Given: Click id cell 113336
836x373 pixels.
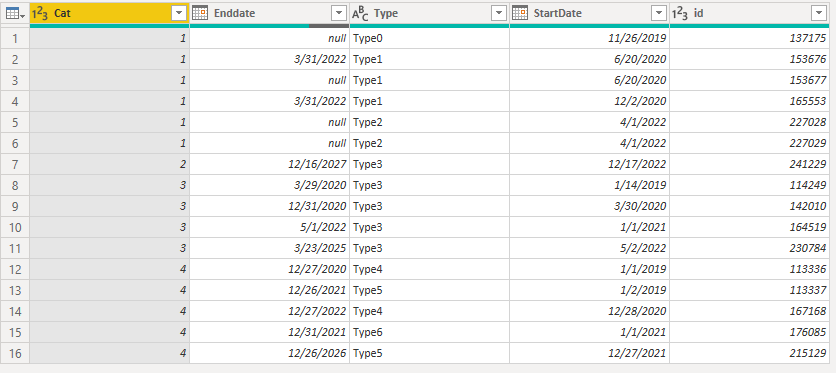Looking at the screenshot, I should pyautogui.click(x=749, y=269).
